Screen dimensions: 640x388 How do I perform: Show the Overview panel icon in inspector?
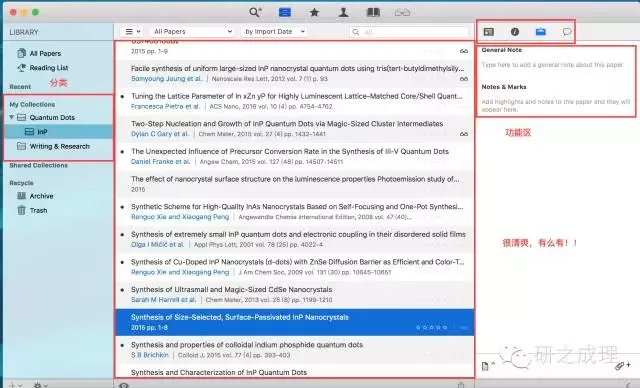click(x=489, y=31)
